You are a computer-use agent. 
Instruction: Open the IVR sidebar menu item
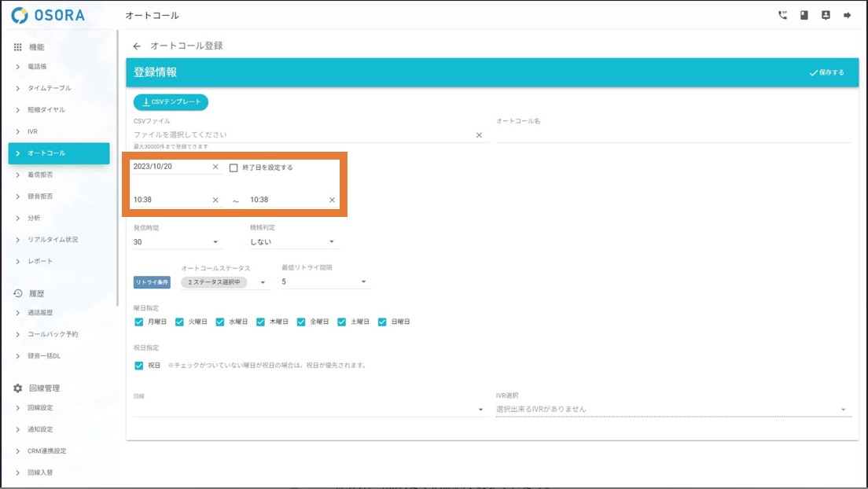pyautogui.click(x=32, y=131)
